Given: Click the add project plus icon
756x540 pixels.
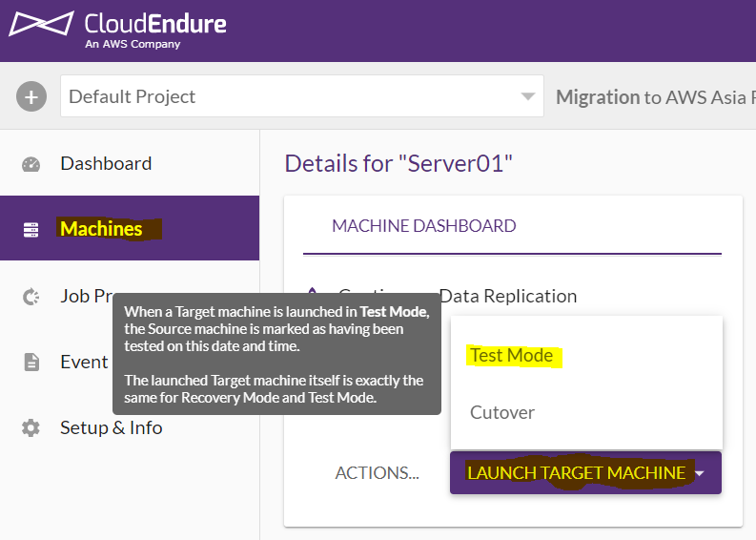Looking at the screenshot, I should pos(31,96).
